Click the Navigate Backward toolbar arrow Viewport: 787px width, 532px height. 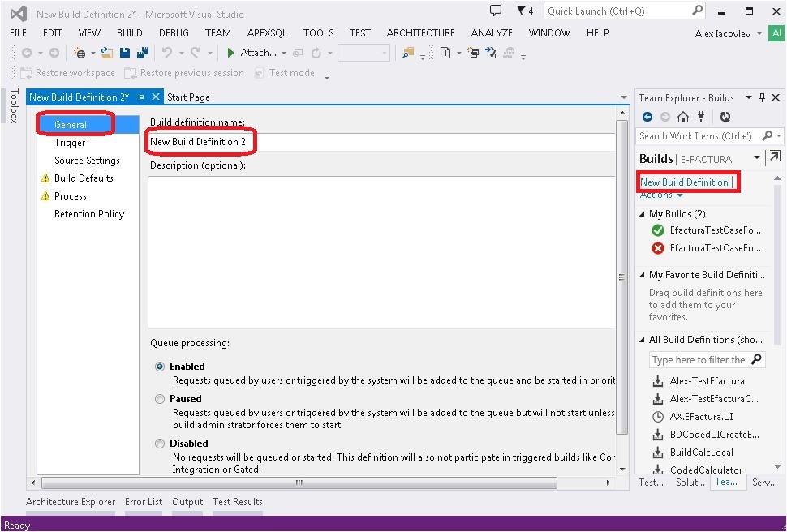(27, 53)
